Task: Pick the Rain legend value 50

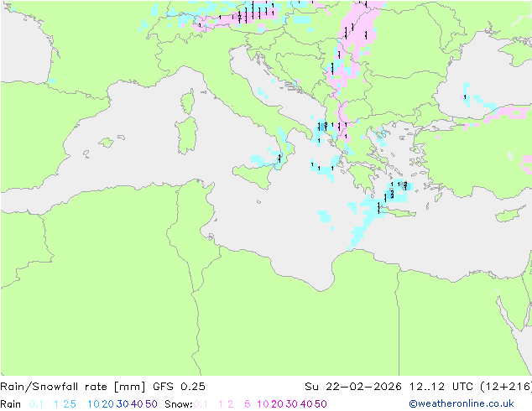Action: pos(151,404)
